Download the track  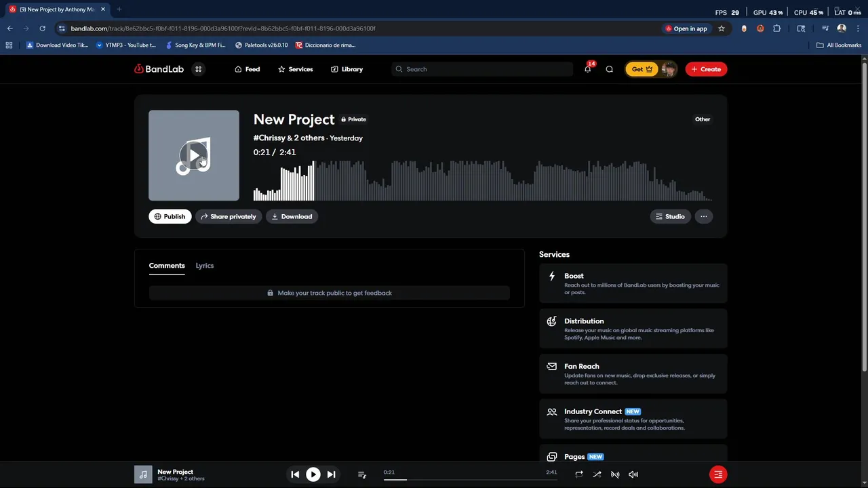292,216
